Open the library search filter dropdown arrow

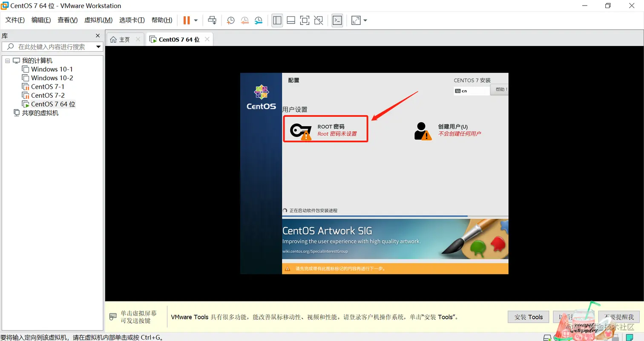98,47
